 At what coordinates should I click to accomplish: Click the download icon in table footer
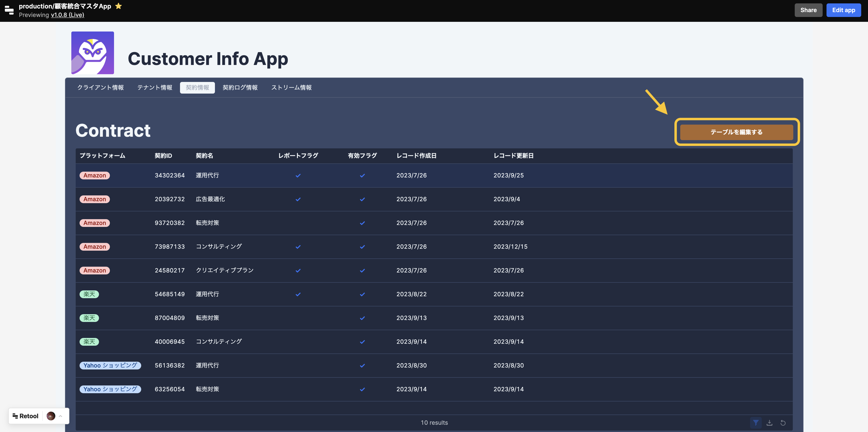[769, 423]
